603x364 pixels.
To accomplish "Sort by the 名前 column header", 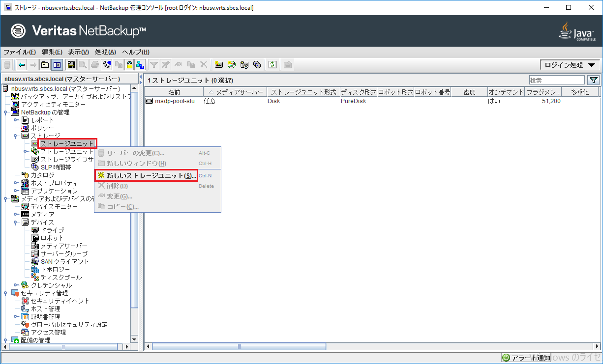I will click(x=174, y=92).
